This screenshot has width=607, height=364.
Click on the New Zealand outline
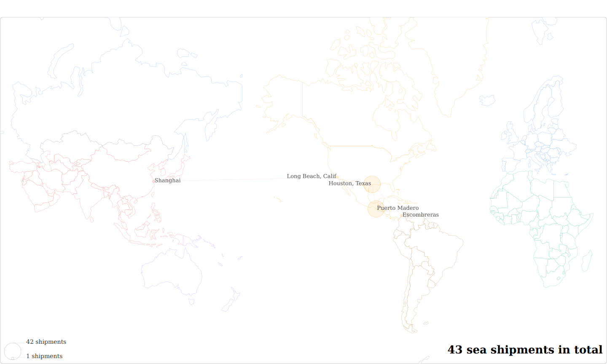[231, 300]
